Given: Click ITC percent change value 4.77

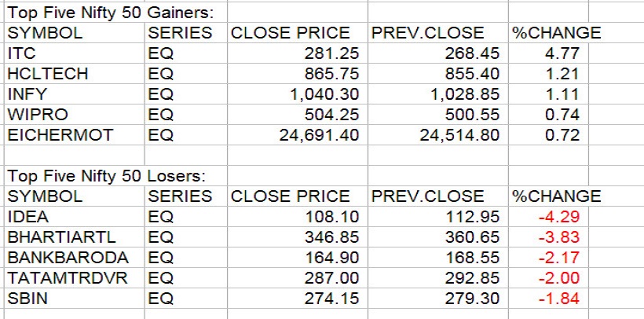Looking at the screenshot, I should tap(562, 54).
